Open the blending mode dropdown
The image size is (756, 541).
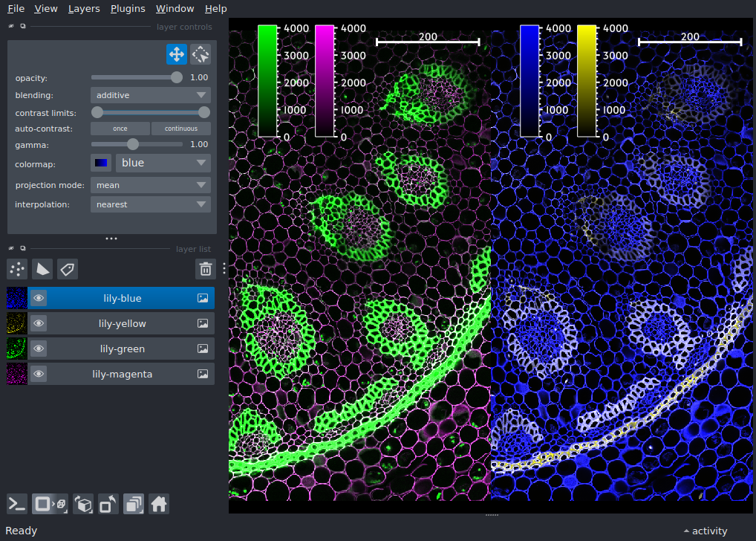tap(150, 94)
